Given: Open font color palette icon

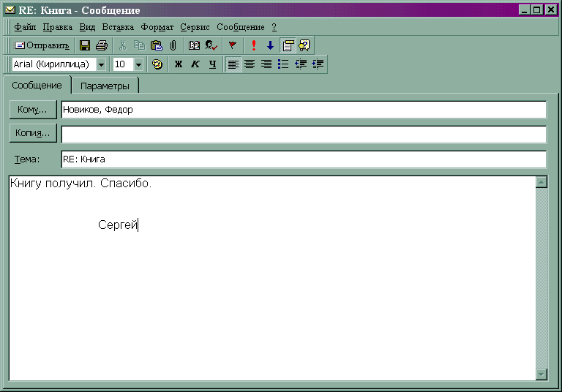Looking at the screenshot, I should pyautogui.click(x=157, y=64).
